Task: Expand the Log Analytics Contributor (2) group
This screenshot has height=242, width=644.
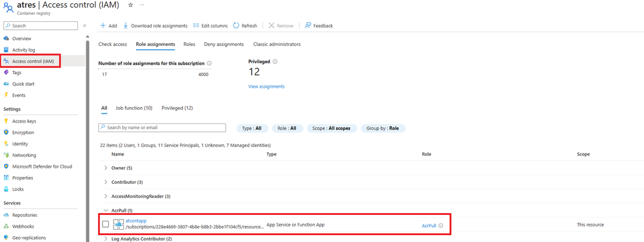Action: 106,239
